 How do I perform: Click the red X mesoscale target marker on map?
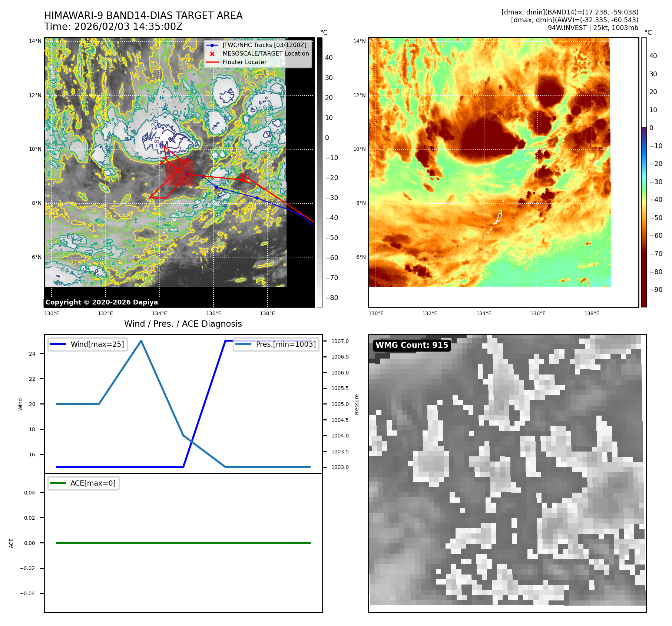coord(162,163)
